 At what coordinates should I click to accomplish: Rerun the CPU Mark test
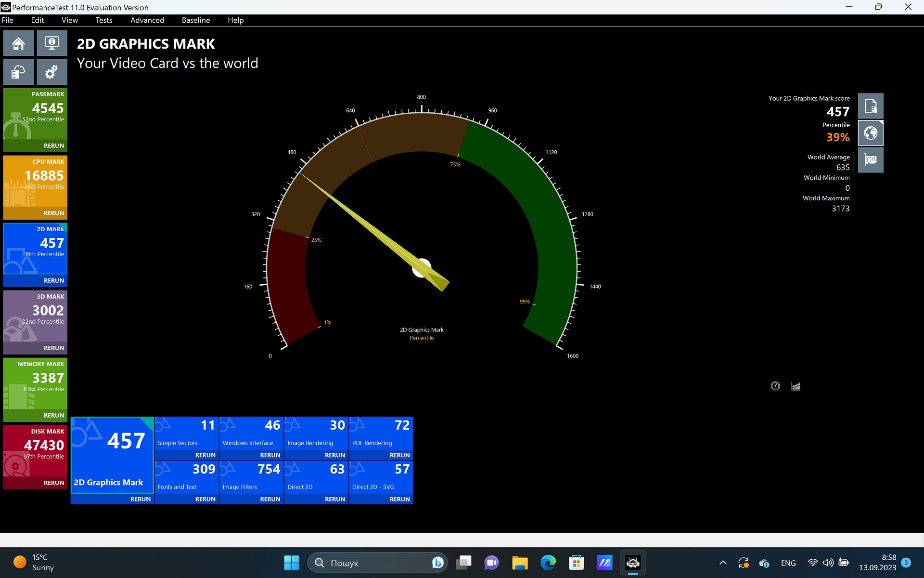[x=54, y=213]
